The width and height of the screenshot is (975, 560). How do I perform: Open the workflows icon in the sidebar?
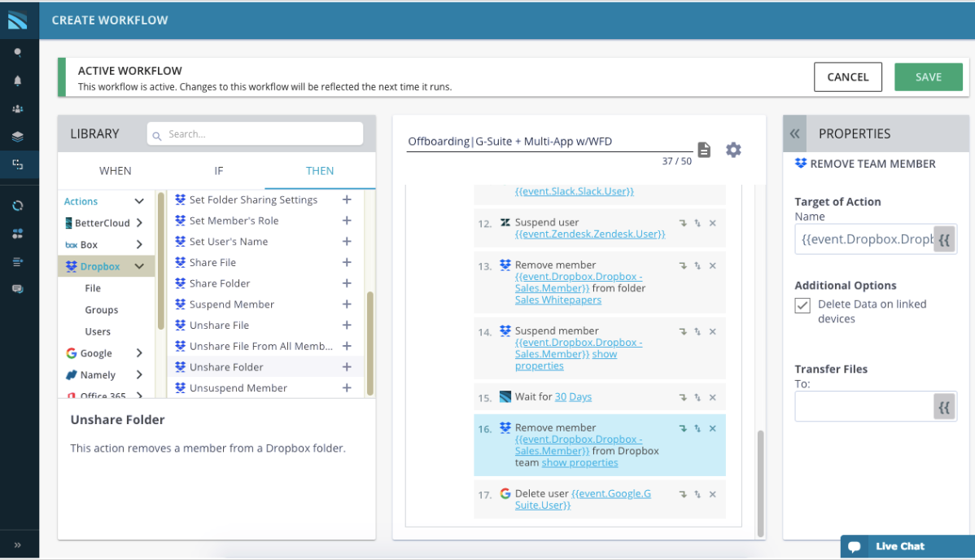click(18, 164)
